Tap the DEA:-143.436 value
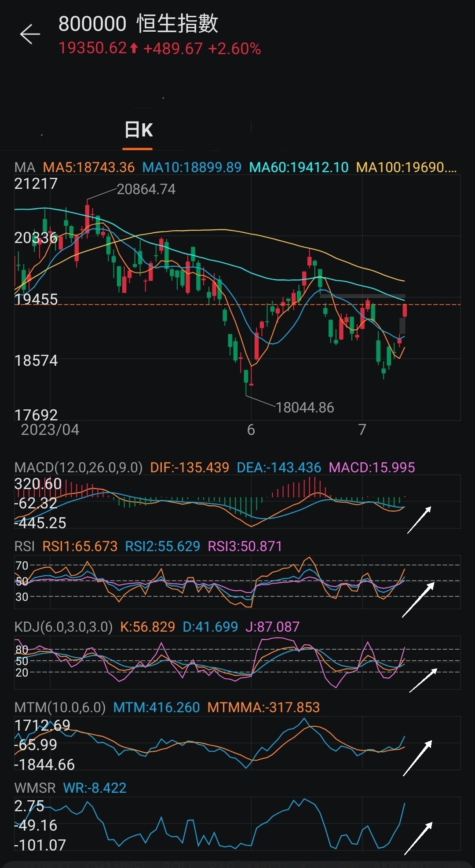 click(279, 467)
